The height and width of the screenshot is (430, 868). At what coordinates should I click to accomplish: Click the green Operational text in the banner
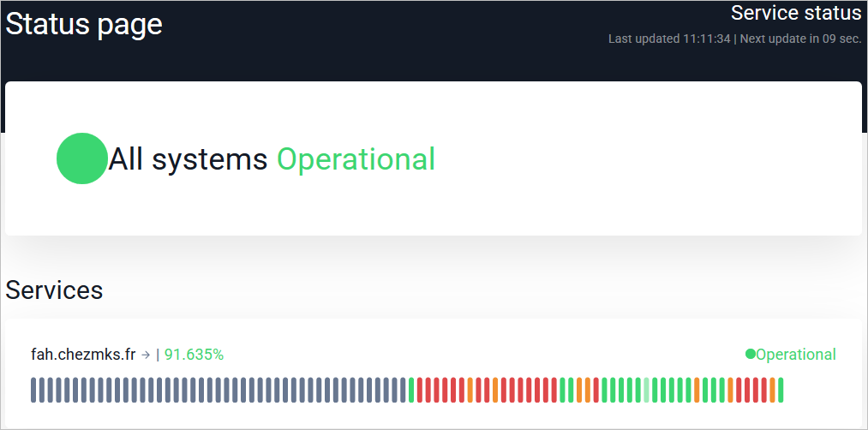[x=356, y=159]
